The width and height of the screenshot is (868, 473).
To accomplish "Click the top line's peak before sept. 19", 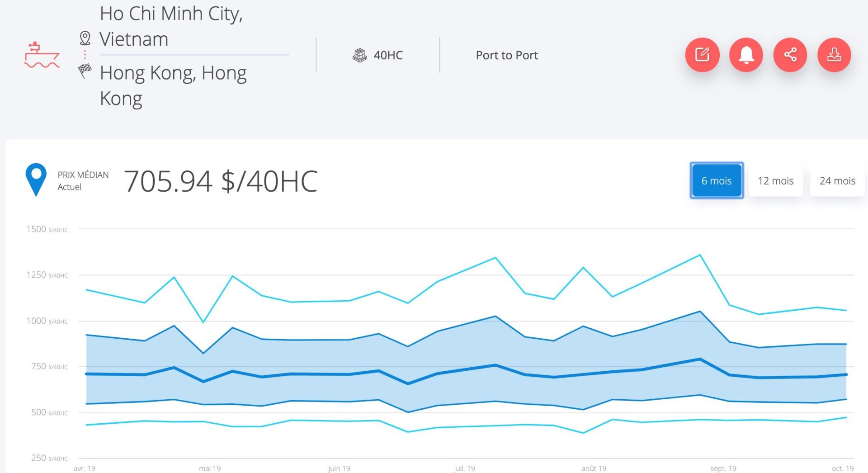I will pos(700,255).
